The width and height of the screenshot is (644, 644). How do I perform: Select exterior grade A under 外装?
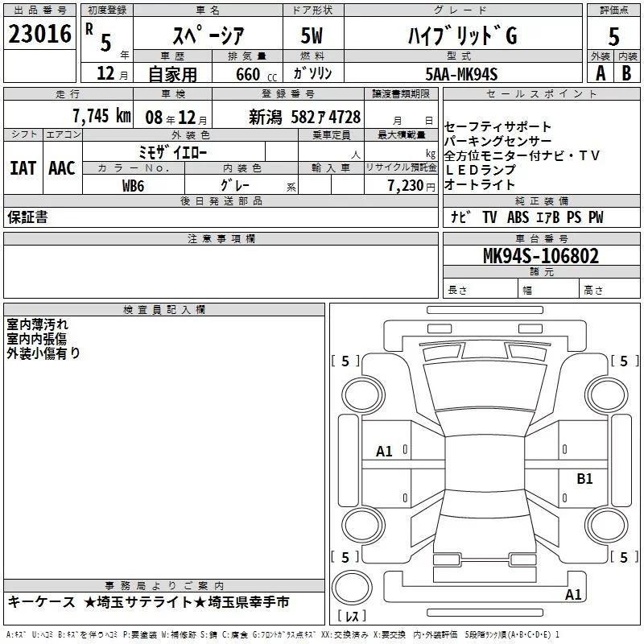[x=601, y=73]
